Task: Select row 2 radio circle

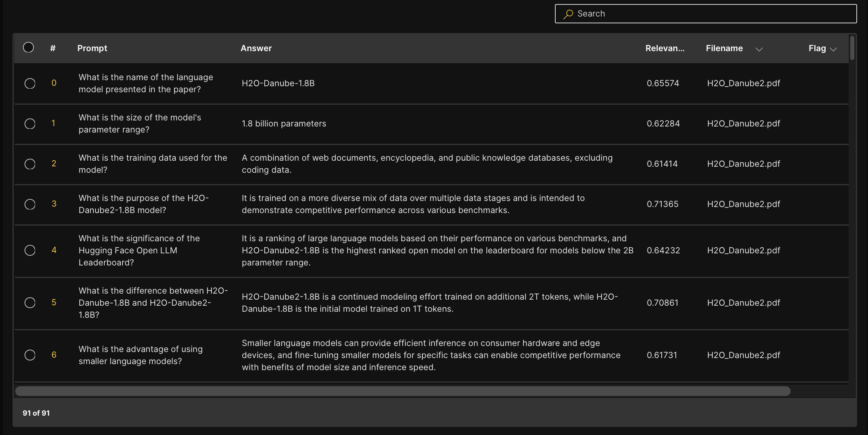Action: tap(30, 164)
